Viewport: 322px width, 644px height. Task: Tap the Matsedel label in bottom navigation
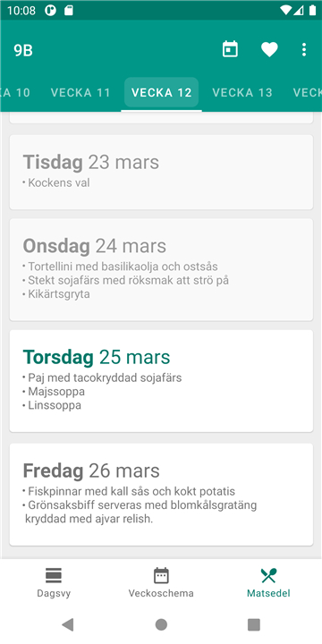point(268,594)
